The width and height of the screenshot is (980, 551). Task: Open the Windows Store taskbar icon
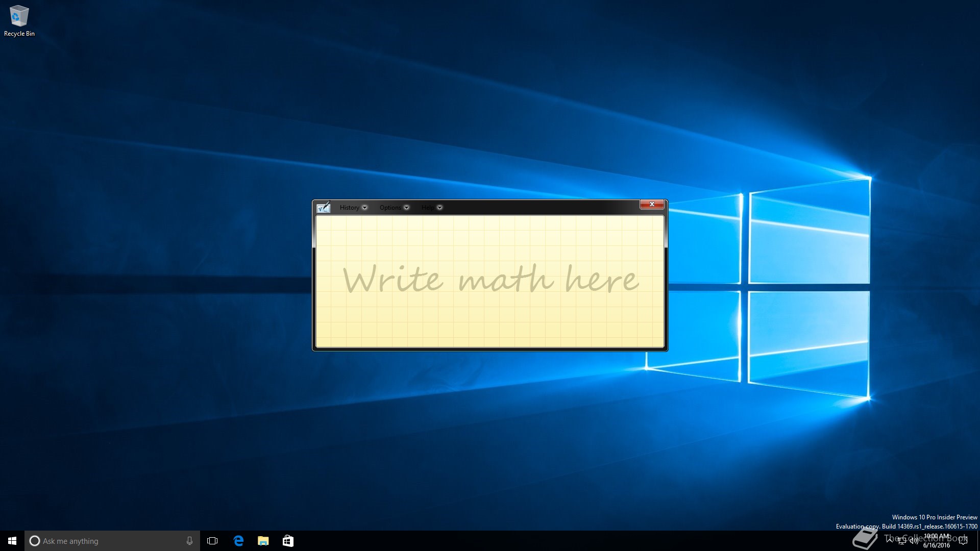[x=288, y=541]
